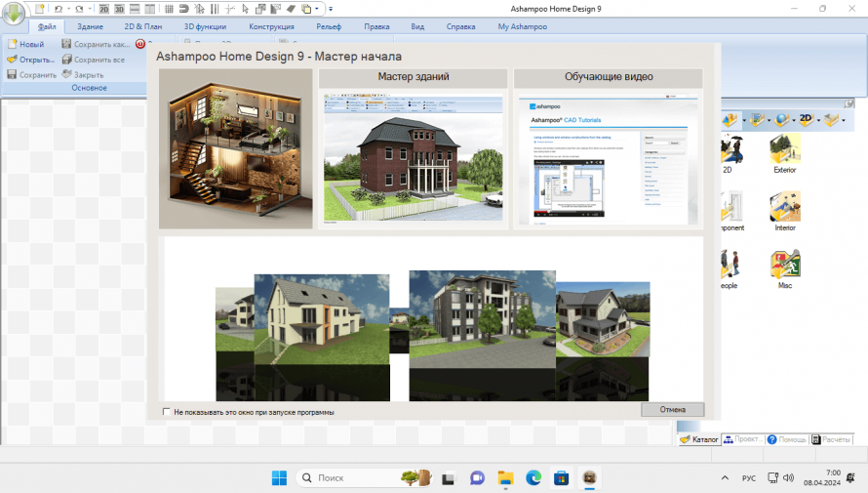Click the Отмена button
Viewport: 868px width, 493px height.
(672, 410)
